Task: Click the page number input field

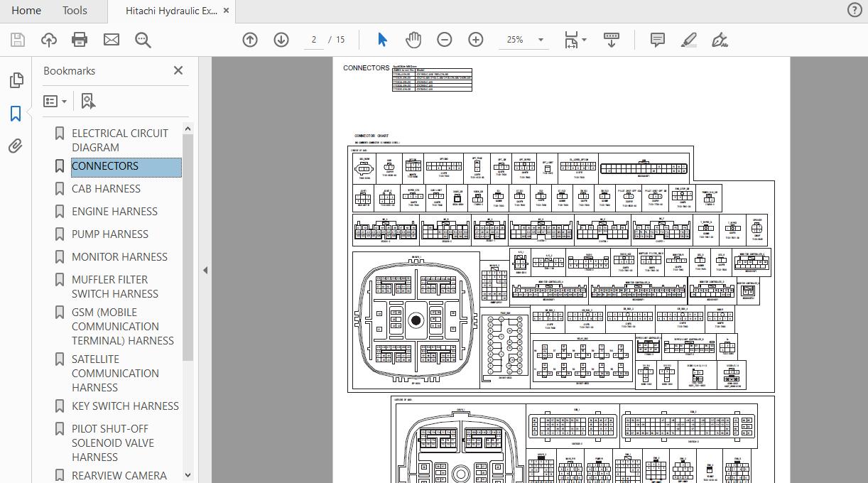Action: [x=314, y=40]
